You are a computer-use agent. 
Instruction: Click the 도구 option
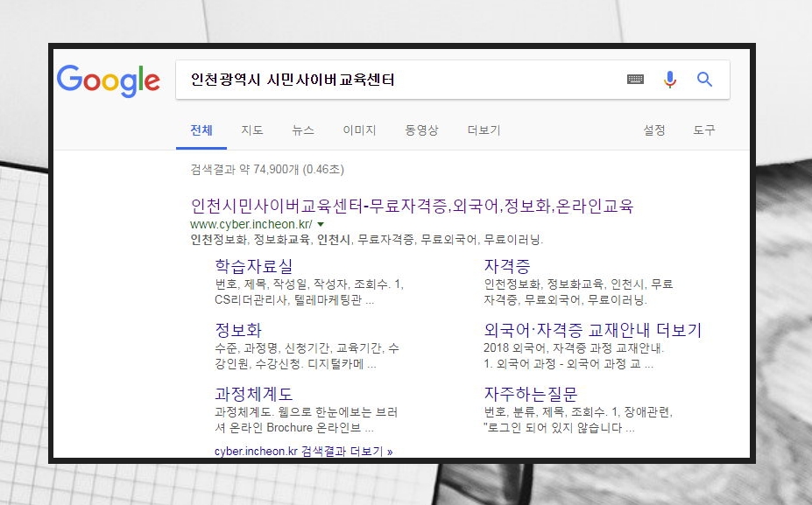[704, 130]
